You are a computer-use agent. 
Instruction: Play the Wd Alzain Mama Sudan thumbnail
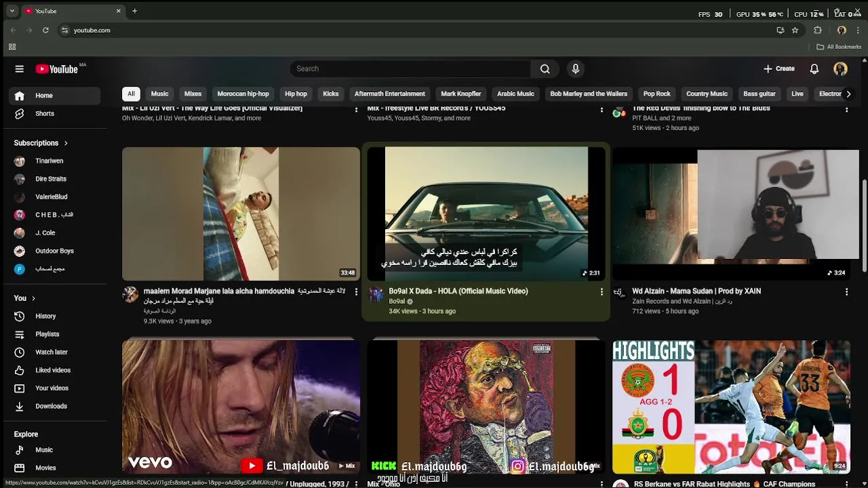[731, 213]
